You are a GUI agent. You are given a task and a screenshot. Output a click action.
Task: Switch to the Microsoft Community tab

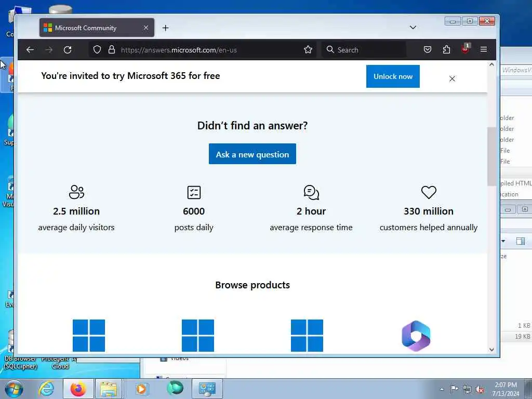pos(97,28)
